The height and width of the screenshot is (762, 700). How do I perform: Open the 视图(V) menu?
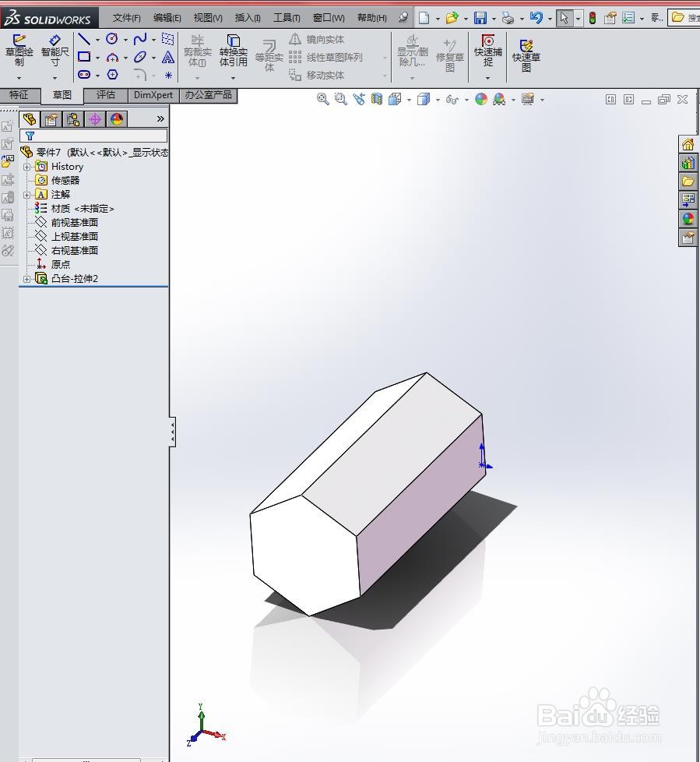tap(208, 18)
